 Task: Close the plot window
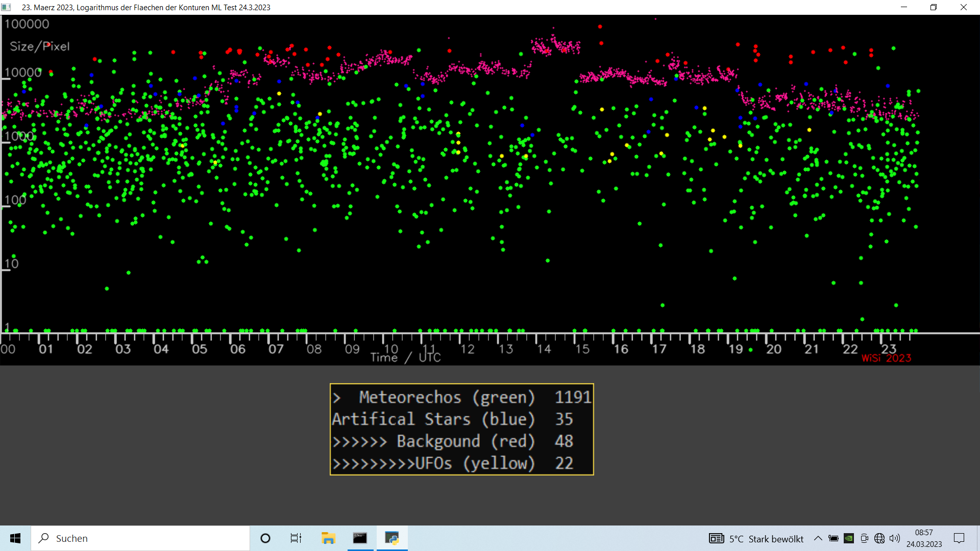tap(964, 7)
